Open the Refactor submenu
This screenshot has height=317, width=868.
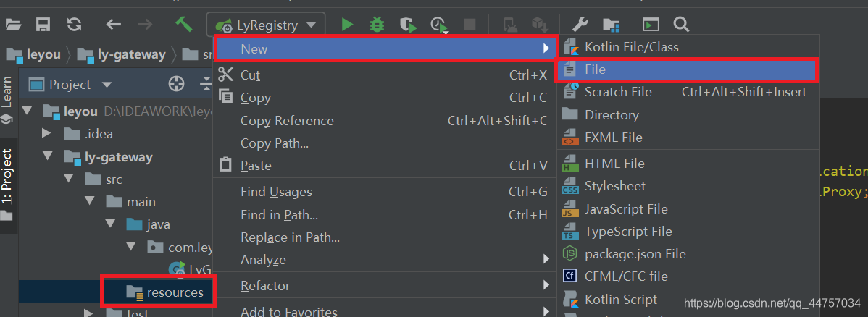[384, 286]
